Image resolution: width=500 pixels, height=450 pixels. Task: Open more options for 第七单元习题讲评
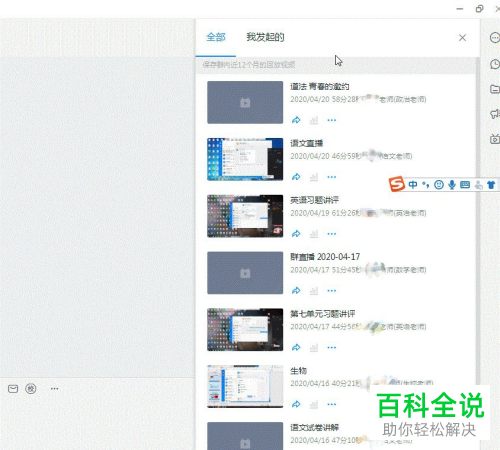332,348
